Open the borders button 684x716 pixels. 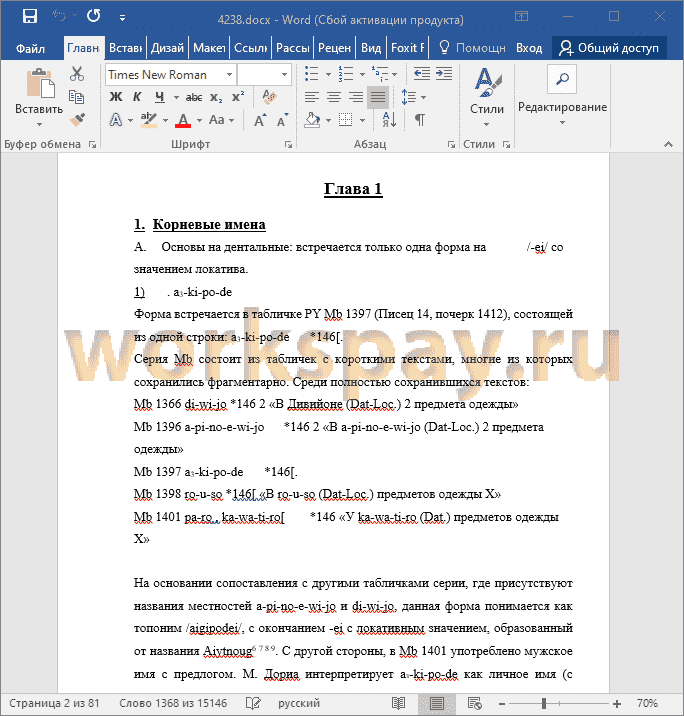tap(346, 120)
